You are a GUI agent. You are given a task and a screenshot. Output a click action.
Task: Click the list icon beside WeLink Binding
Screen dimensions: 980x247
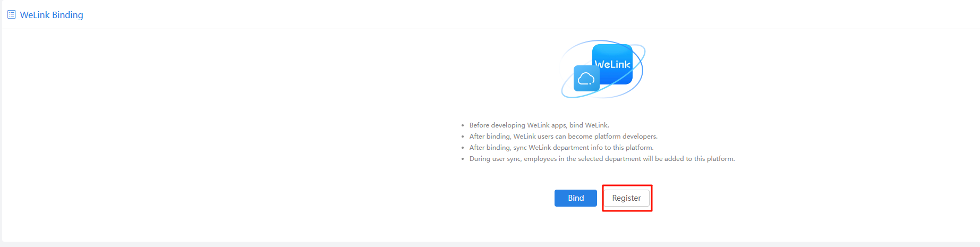11,14
